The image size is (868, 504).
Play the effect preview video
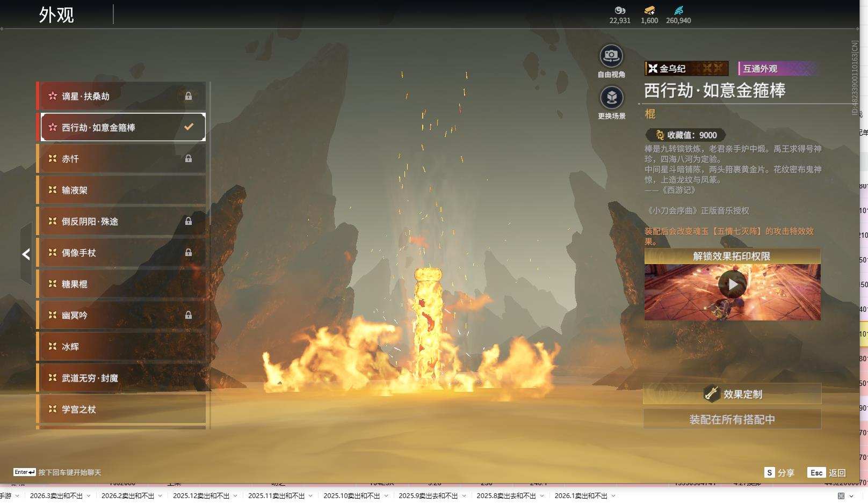(732, 284)
